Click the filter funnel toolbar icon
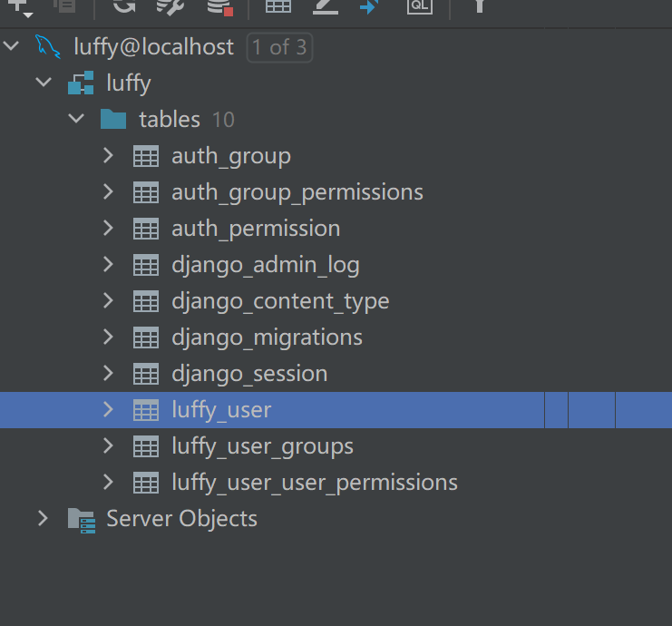The width and height of the screenshot is (672, 626). coord(480,5)
